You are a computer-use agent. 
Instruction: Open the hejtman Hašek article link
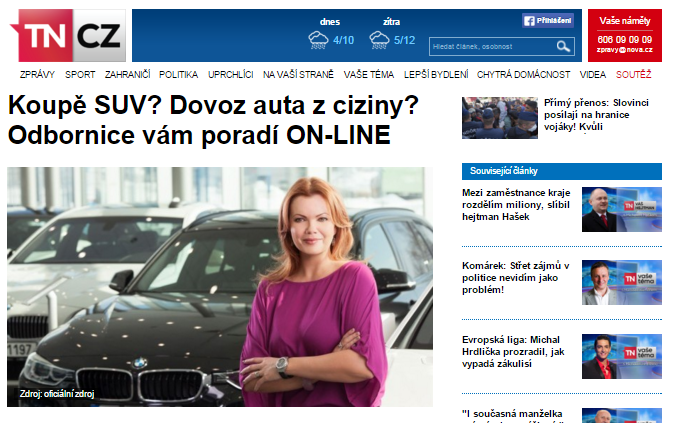tap(516, 205)
